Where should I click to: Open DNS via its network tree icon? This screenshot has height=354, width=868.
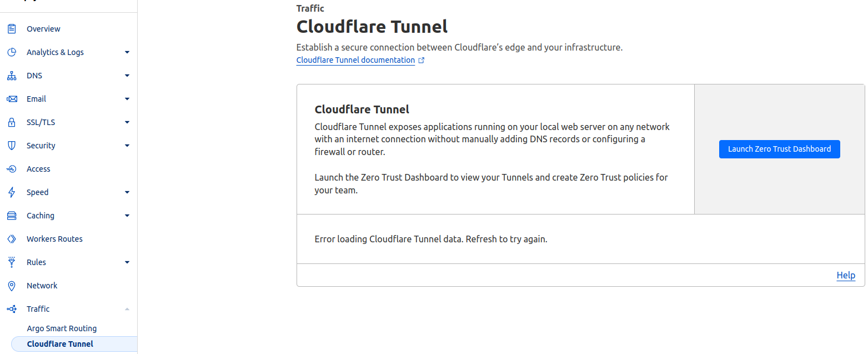11,75
